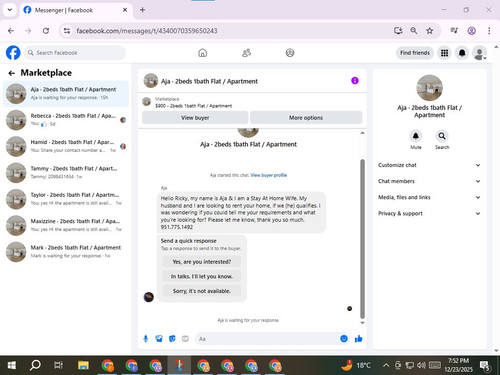
Task: Open the Facebook logo home link
Action: (13, 53)
